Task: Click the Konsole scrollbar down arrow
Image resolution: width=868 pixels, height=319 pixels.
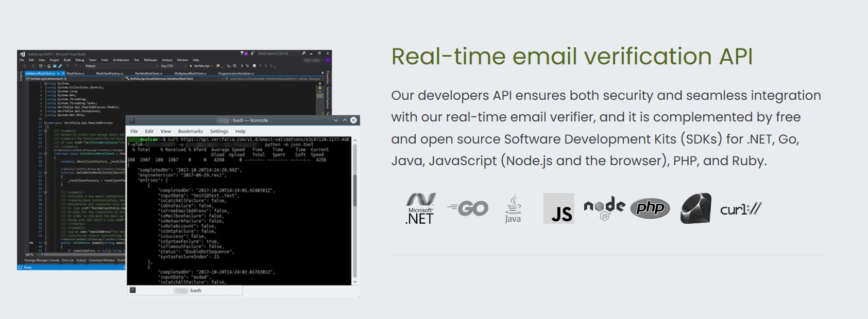Action: [x=354, y=282]
